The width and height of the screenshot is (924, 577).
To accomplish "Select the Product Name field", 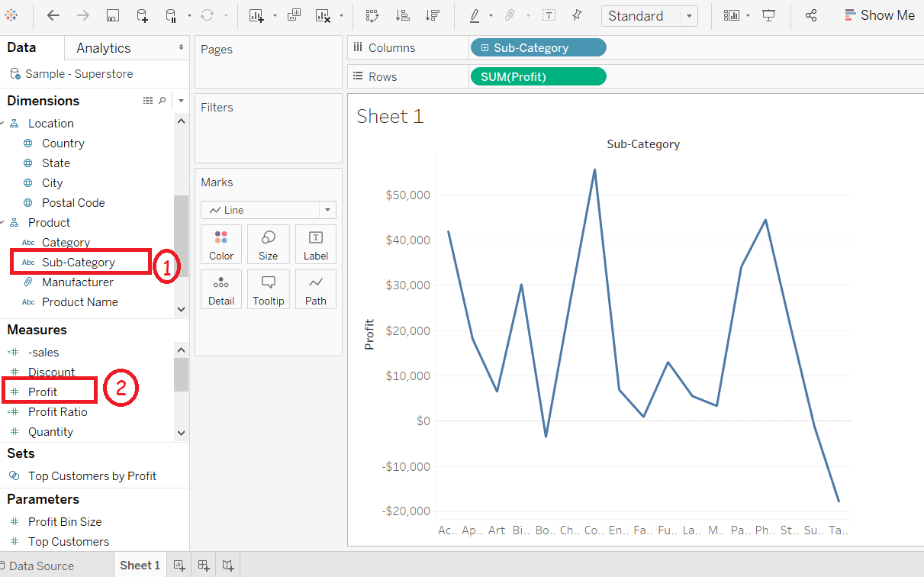I will click(x=80, y=302).
